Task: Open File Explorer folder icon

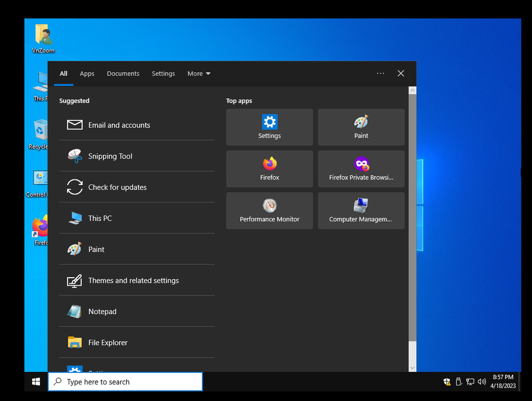Action: pyautogui.click(x=75, y=342)
